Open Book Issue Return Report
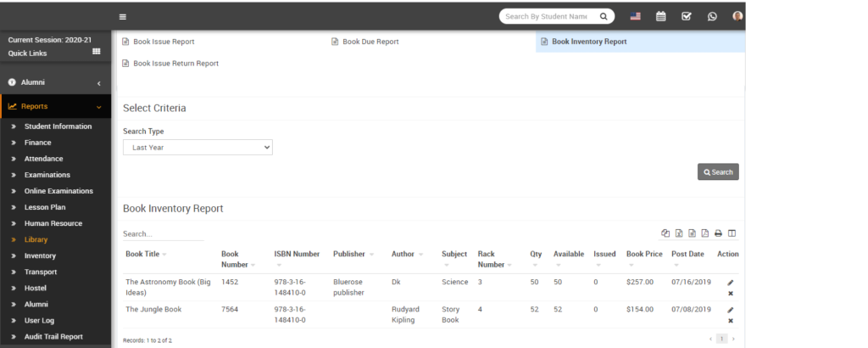 [175, 64]
